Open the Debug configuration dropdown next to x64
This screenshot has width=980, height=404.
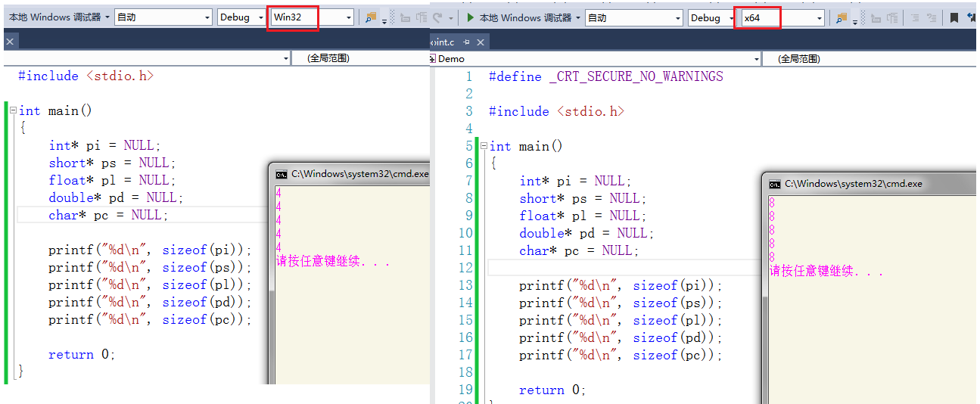712,17
